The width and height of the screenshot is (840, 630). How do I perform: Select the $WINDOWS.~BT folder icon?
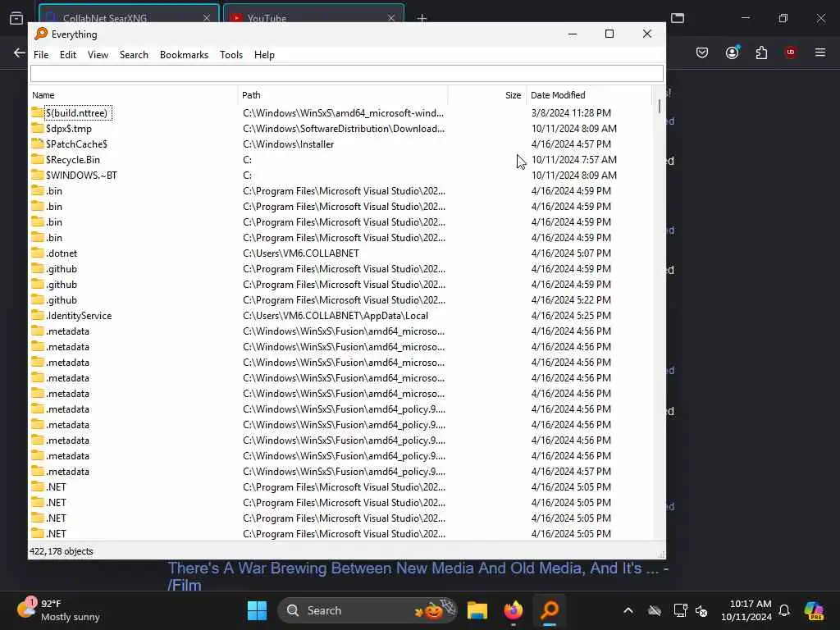coord(37,175)
